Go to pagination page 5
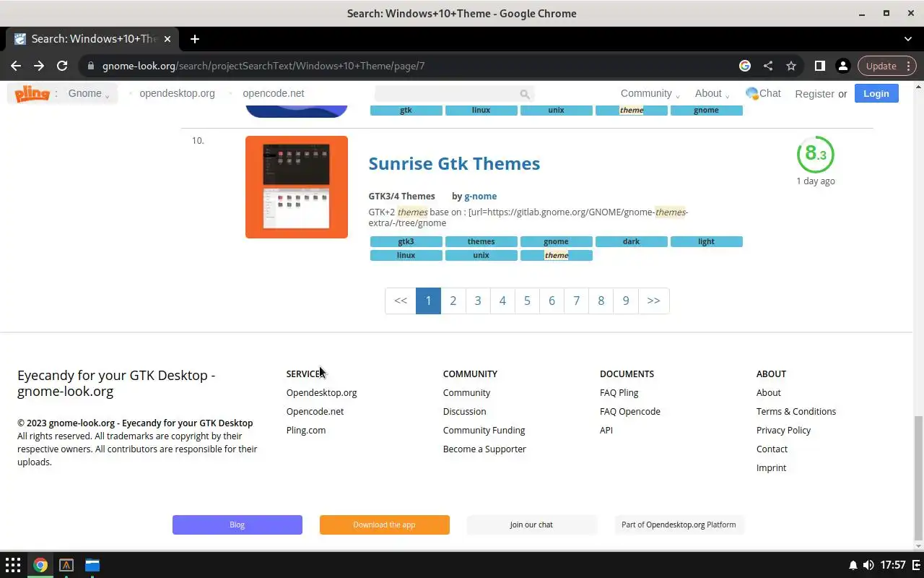Screen dimensions: 924x578 click(527, 301)
